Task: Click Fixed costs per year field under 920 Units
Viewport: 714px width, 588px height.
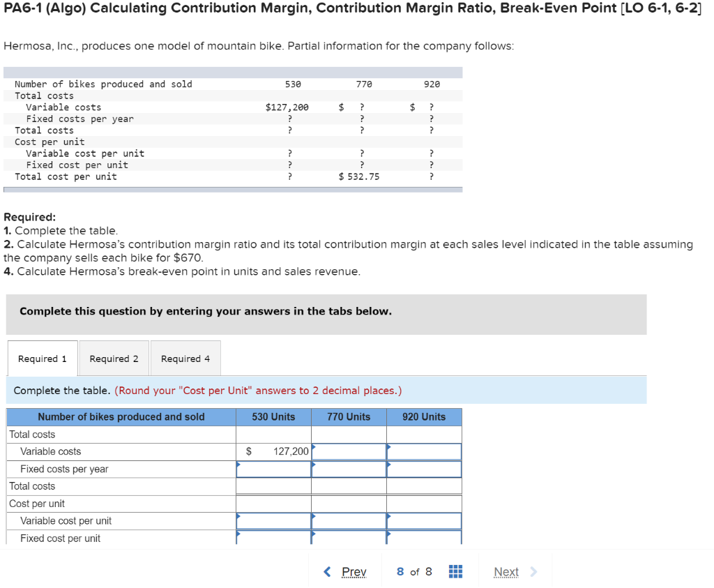Action: 424,469
